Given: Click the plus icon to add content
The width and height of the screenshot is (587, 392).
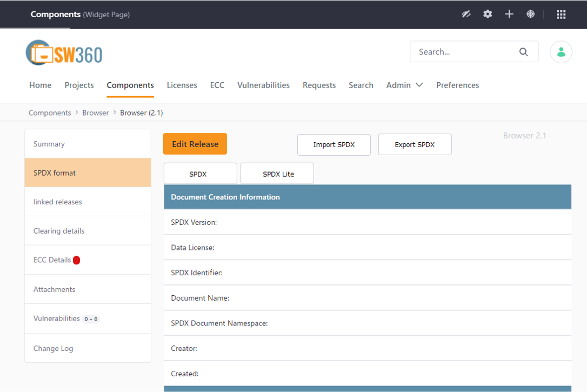Looking at the screenshot, I should (509, 14).
